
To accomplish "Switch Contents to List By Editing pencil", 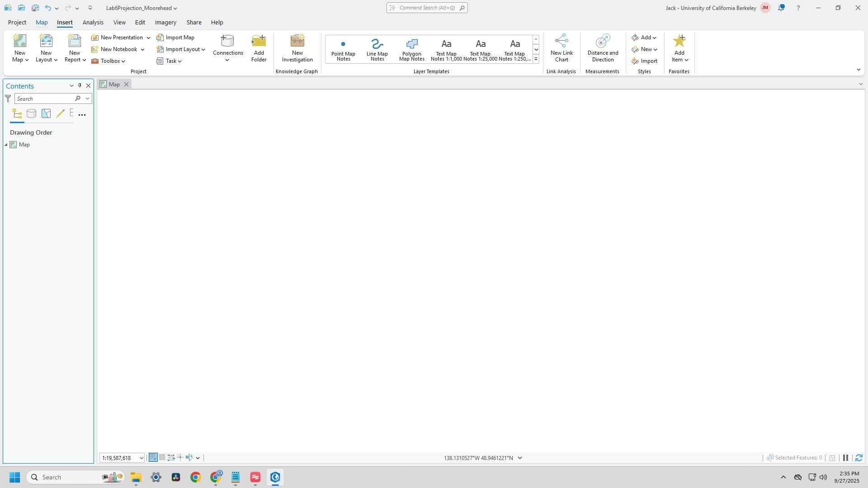I will [60, 114].
